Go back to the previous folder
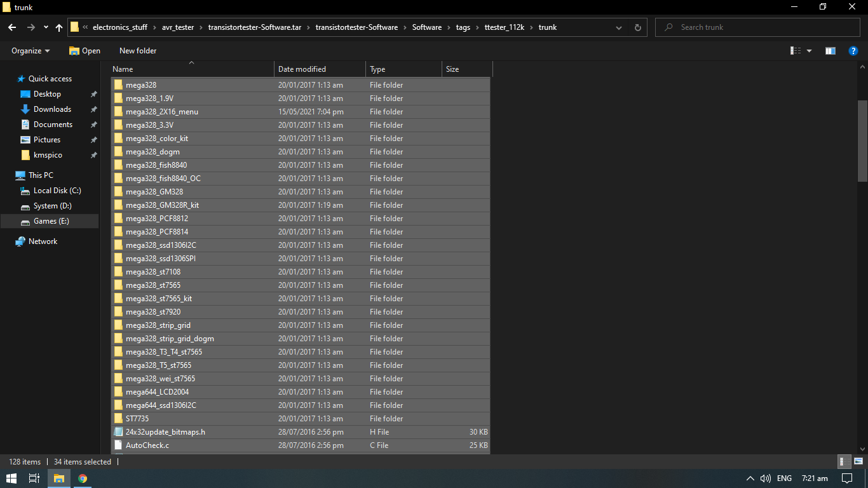Screen dimensions: 868x488 click(12, 27)
